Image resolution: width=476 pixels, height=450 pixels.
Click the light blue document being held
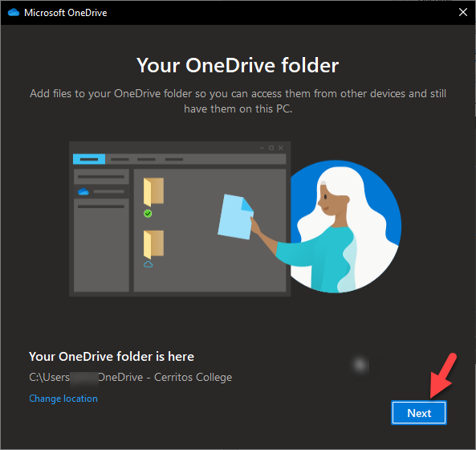click(236, 216)
